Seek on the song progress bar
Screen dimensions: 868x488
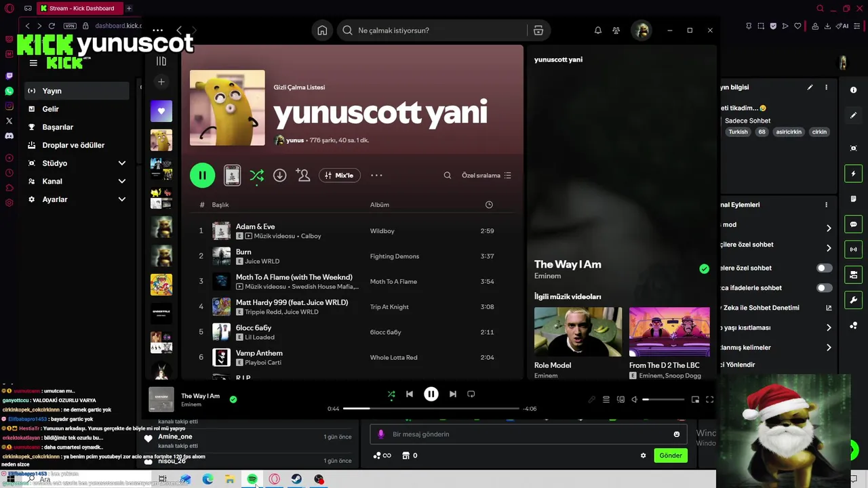pyautogui.click(x=431, y=409)
